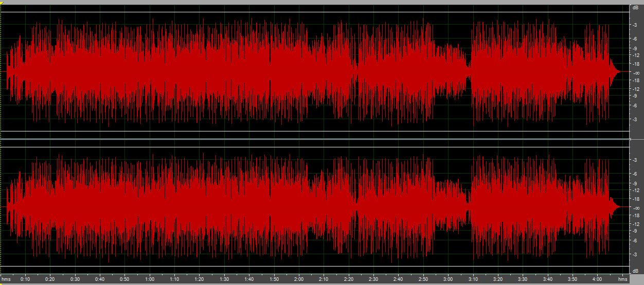Click the 0:30 mark on the time ruler
This screenshot has width=644, height=285.
(75, 279)
